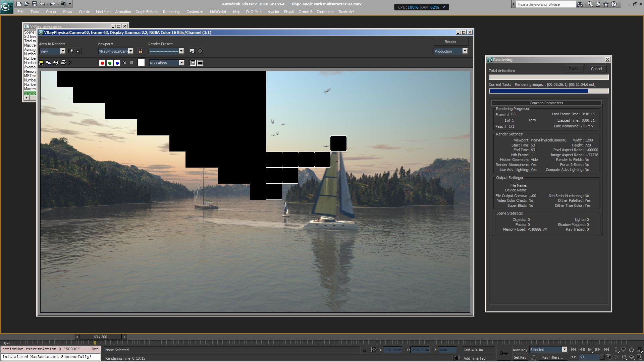Cancel the current rendering

click(x=596, y=69)
